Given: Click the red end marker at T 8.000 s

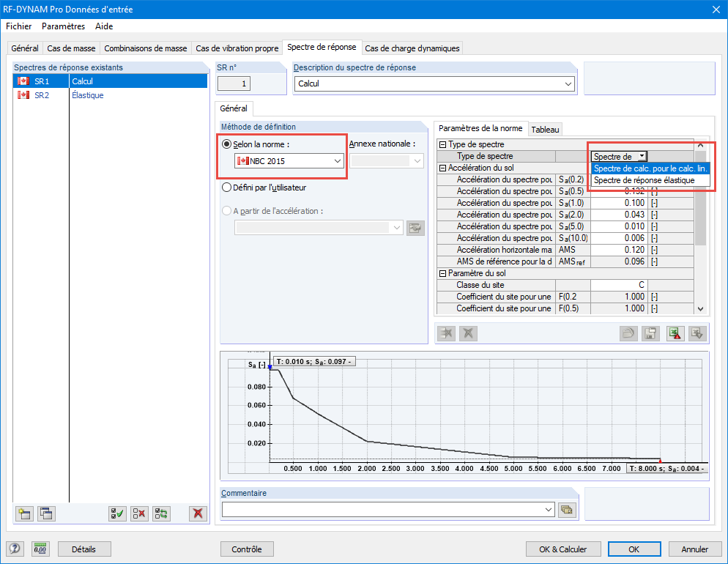Looking at the screenshot, I should (x=660, y=461).
